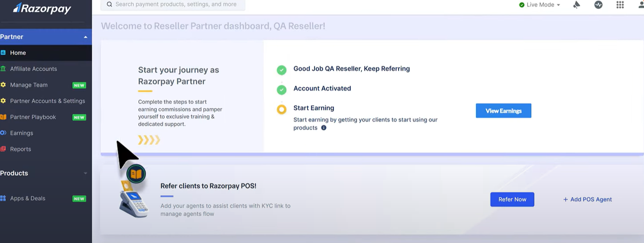Click the info icon beside products text
This screenshot has height=243, width=644.
[324, 128]
